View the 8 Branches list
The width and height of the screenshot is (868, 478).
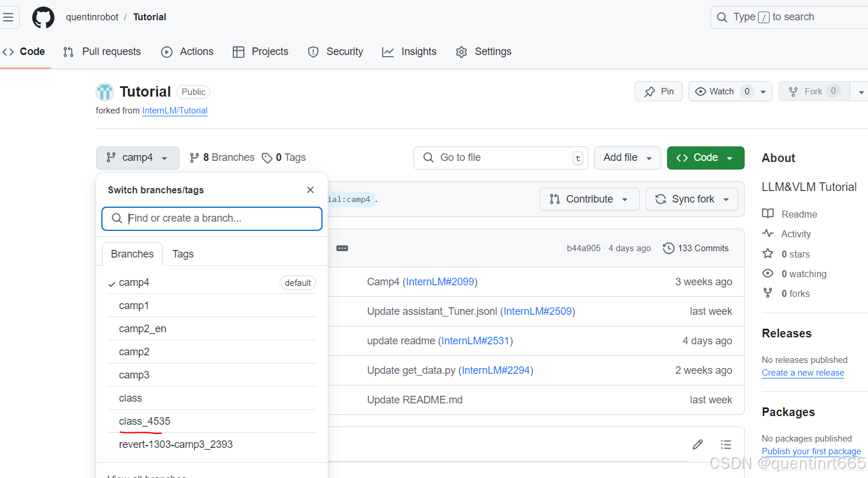click(222, 157)
